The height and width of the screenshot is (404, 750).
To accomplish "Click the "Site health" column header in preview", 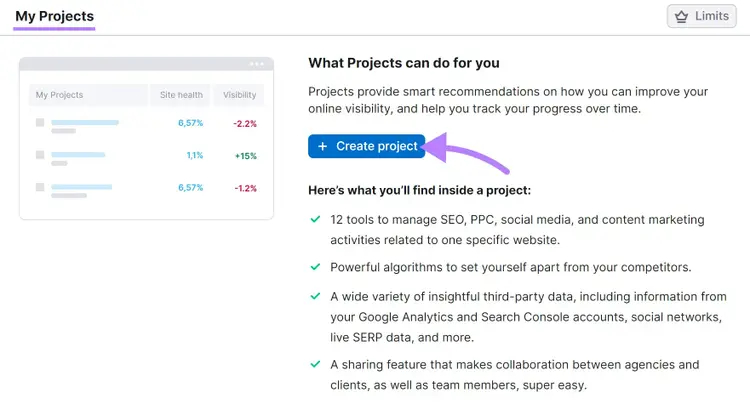I will pyautogui.click(x=181, y=95).
